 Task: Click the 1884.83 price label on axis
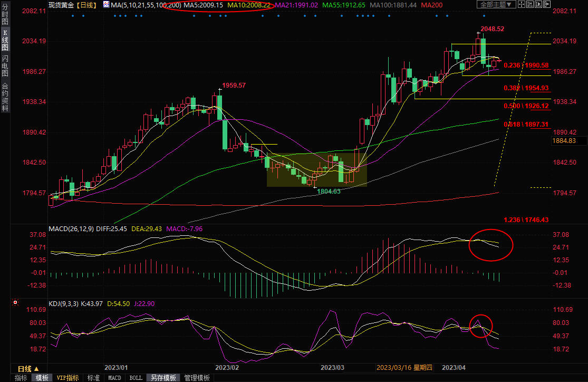[x=563, y=141]
